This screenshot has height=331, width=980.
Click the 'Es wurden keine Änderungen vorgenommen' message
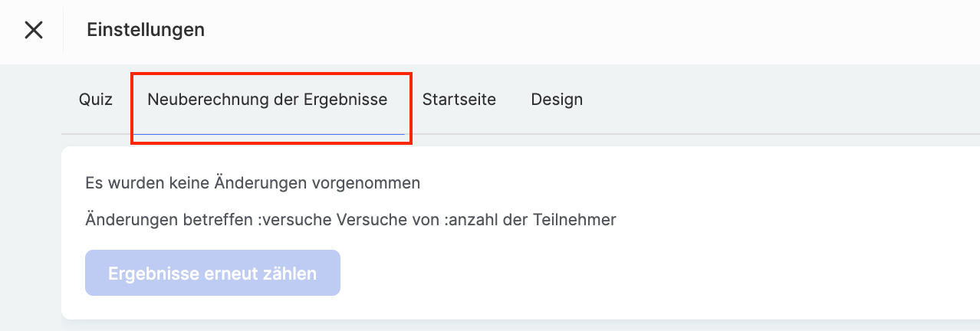coord(253,183)
